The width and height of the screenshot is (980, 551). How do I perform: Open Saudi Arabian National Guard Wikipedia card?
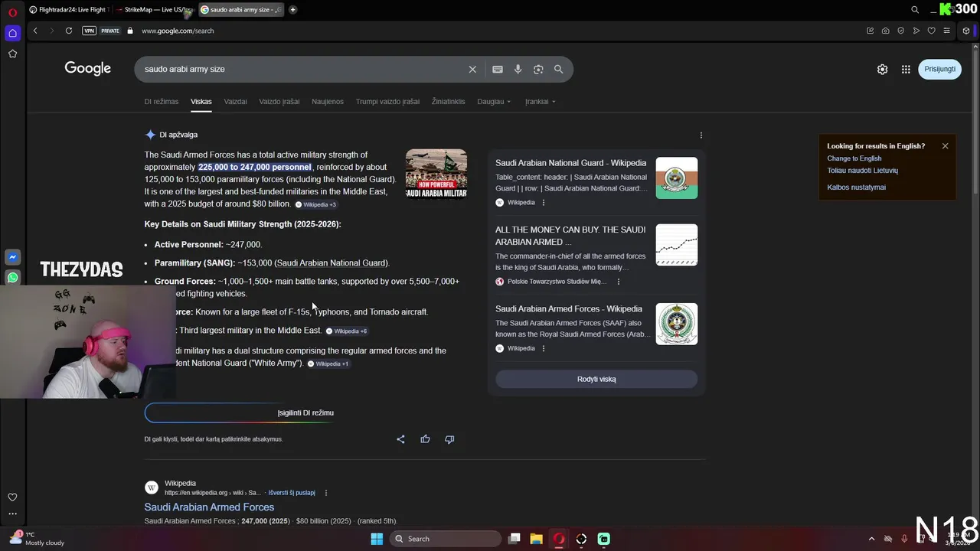(596, 182)
